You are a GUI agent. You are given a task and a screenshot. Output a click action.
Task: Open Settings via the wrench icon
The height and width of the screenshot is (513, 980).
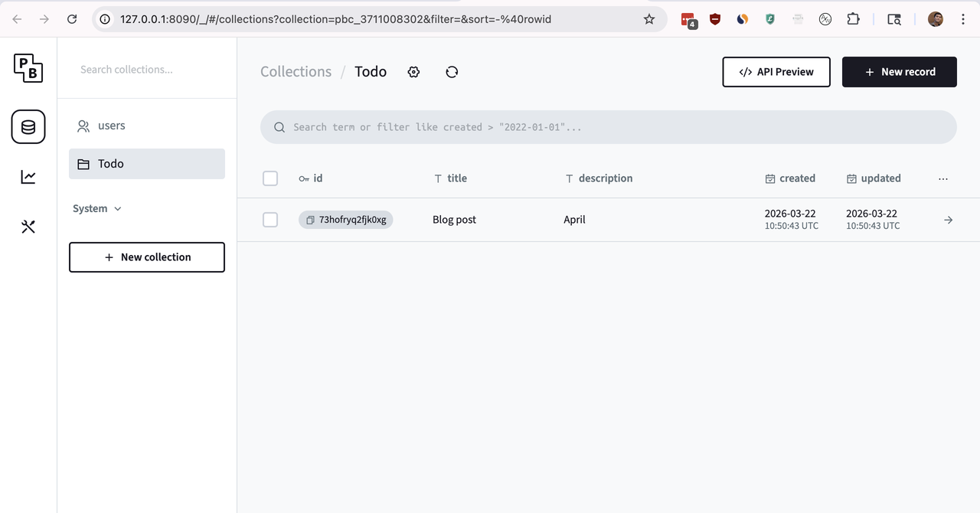[28, 226]
